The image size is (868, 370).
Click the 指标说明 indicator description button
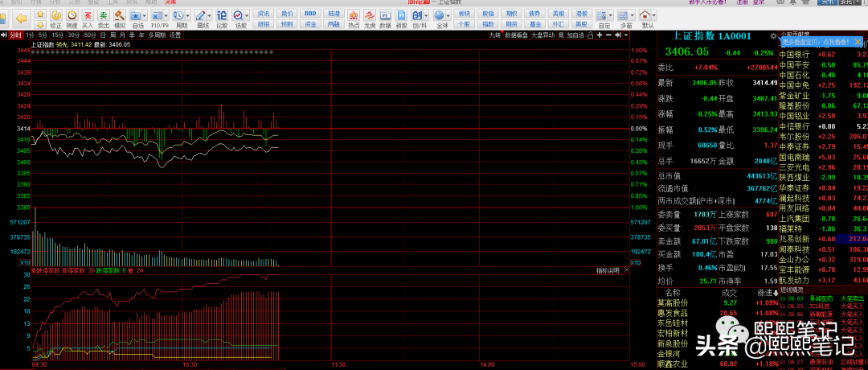[x=609, y=271]
